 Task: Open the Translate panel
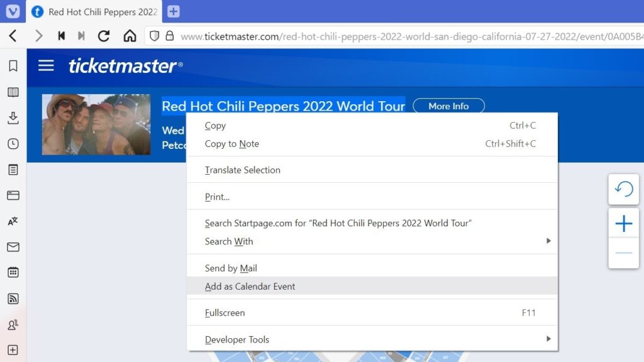(x=13, y=221)
